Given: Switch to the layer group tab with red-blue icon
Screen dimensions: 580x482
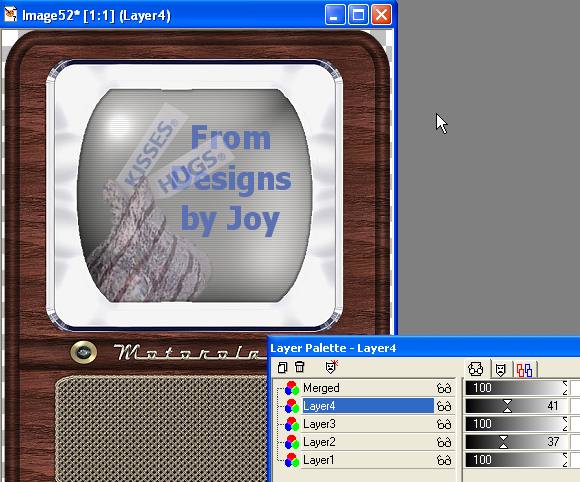Looking at the screenshot, I should pos(525,370).
